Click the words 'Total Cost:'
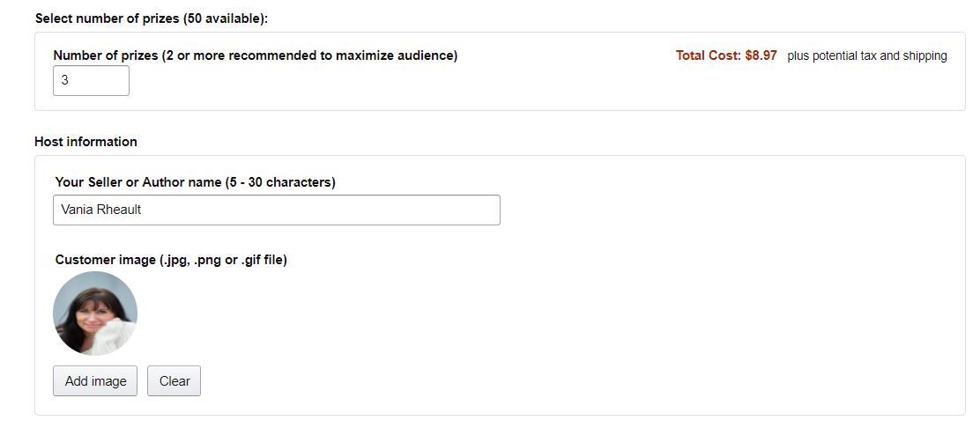 tap(709, 55)
